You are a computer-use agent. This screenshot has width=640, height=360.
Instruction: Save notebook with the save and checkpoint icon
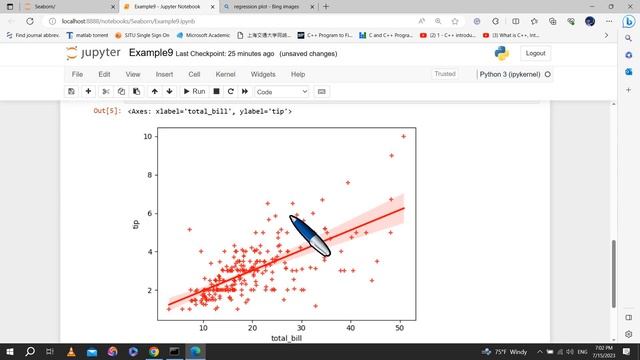pyautogui.click(x=71, y=91)
